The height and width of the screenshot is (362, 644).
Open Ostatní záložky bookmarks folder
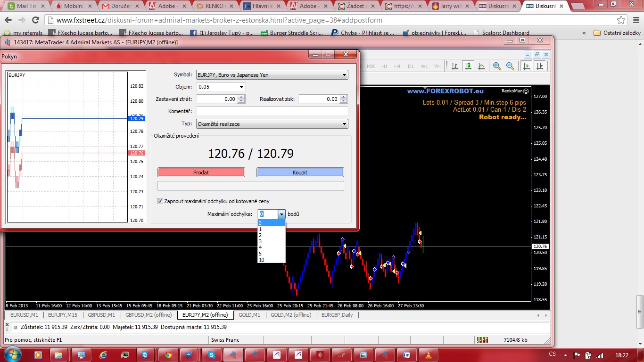tap(617, 33)
